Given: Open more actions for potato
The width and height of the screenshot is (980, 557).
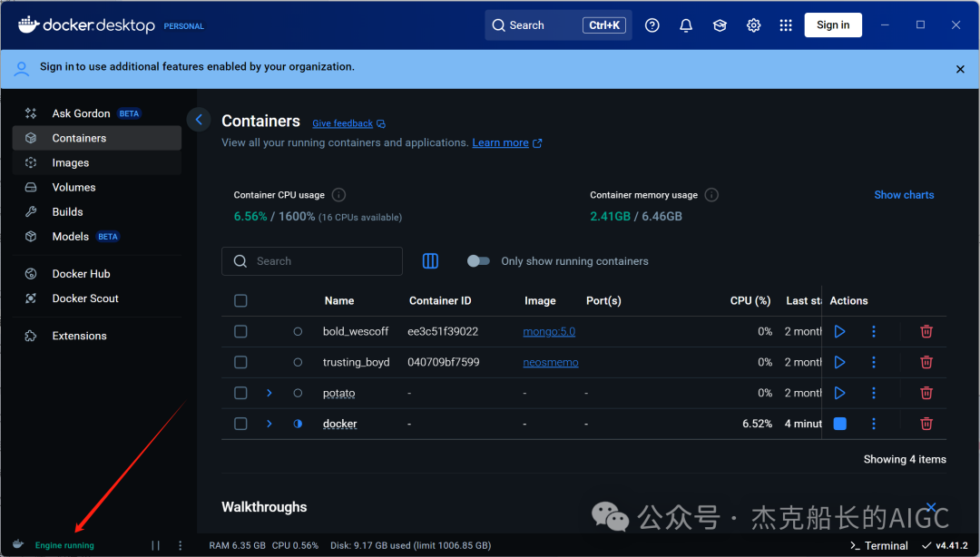Looking at the screenshot, I should tap(873, 393).
